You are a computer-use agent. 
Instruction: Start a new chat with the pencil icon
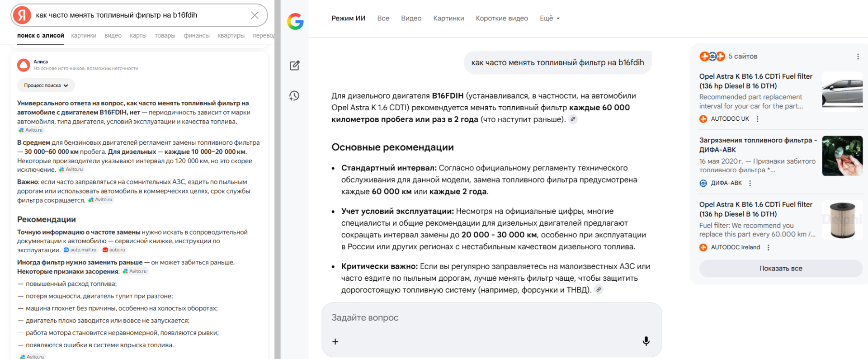point(294,65)
